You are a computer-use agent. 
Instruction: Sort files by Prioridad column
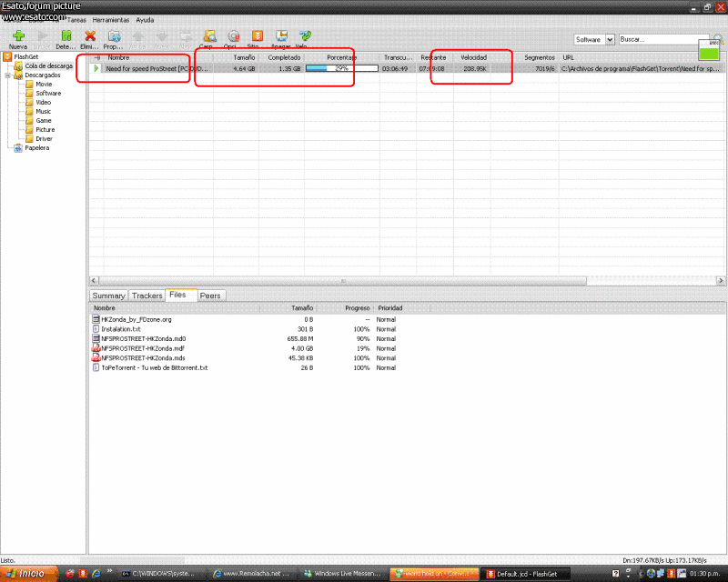(x=402, y=308)
